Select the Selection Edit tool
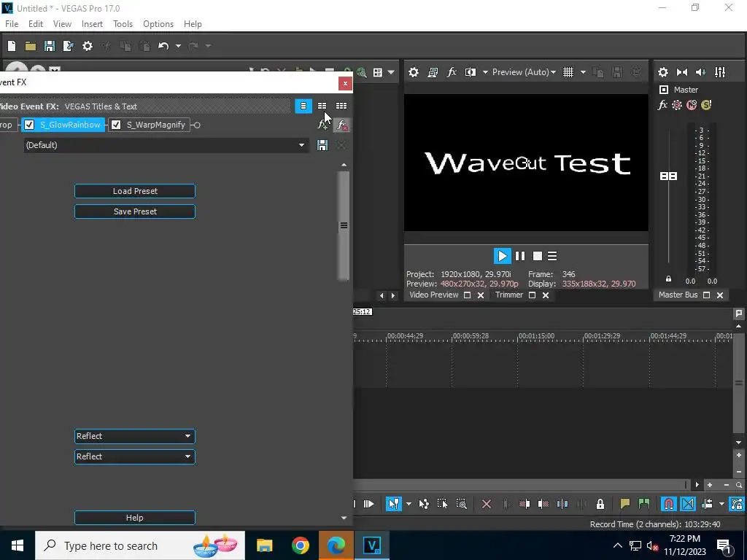Screen dimensions: 747x560 point(443,504)
